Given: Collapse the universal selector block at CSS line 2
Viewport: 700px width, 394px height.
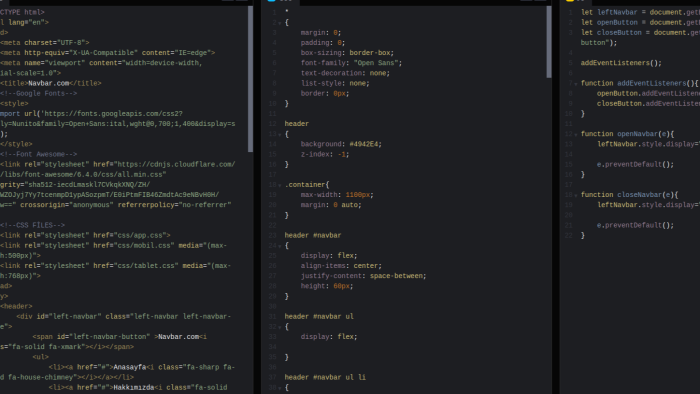Looking at the screenshot, I should pyautogui.click(x=280, y=23).
